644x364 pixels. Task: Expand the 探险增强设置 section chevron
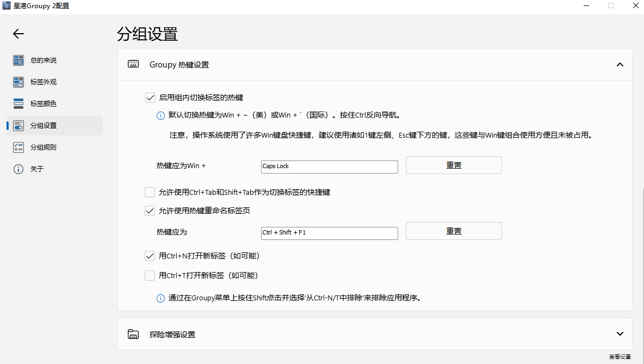click(x=620, y=334)
